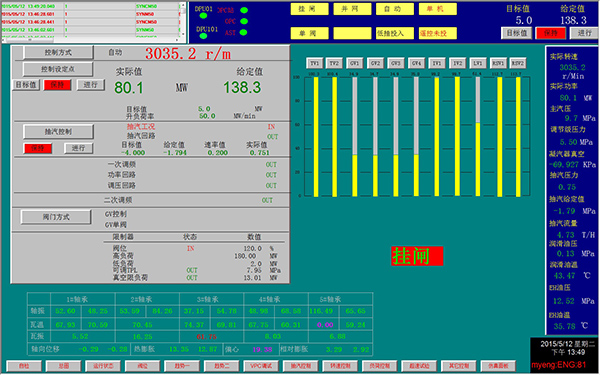This screenshot has height=375, width=600.
Task: Open the 控制方式 selector
Action: coord(58,52)
